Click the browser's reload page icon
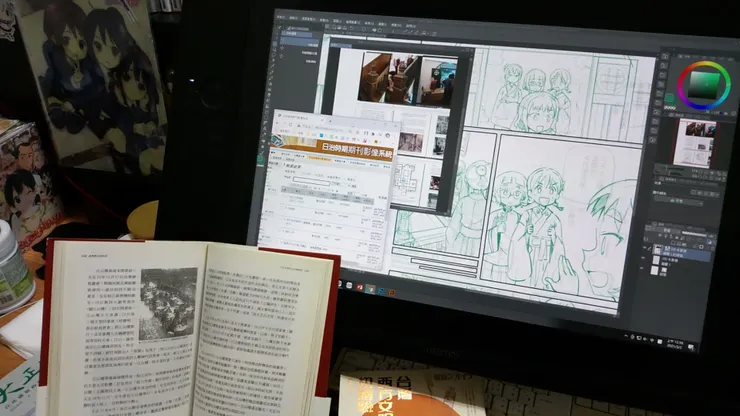The height and width of the screenshot is (416, 740). click(291, 125)
